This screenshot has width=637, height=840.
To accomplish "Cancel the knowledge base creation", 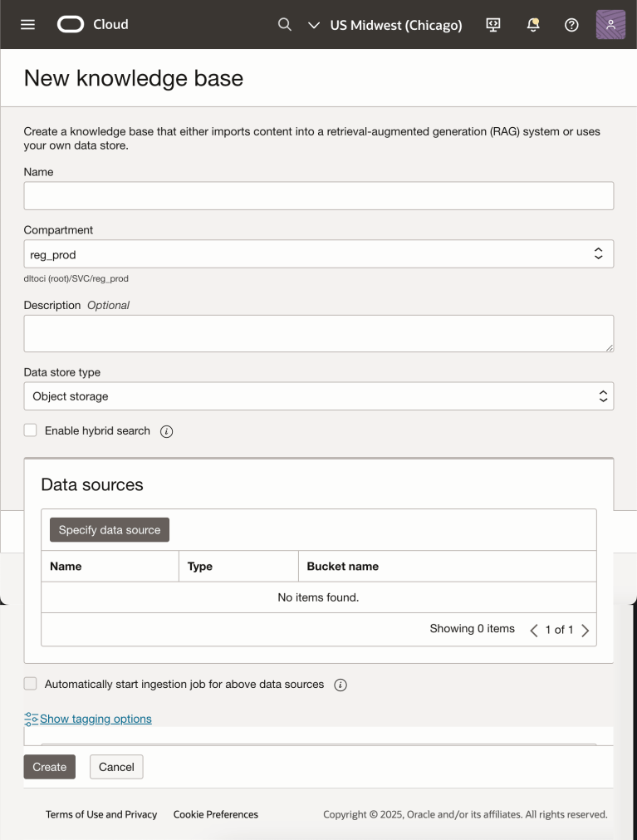I will (x=115, y=766).
